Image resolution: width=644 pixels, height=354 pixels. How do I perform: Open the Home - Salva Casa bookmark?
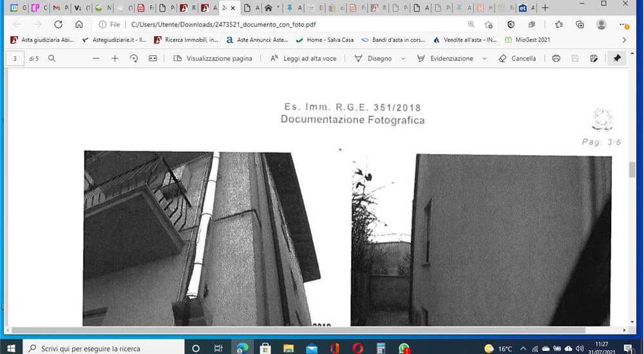tap(325, 40)
